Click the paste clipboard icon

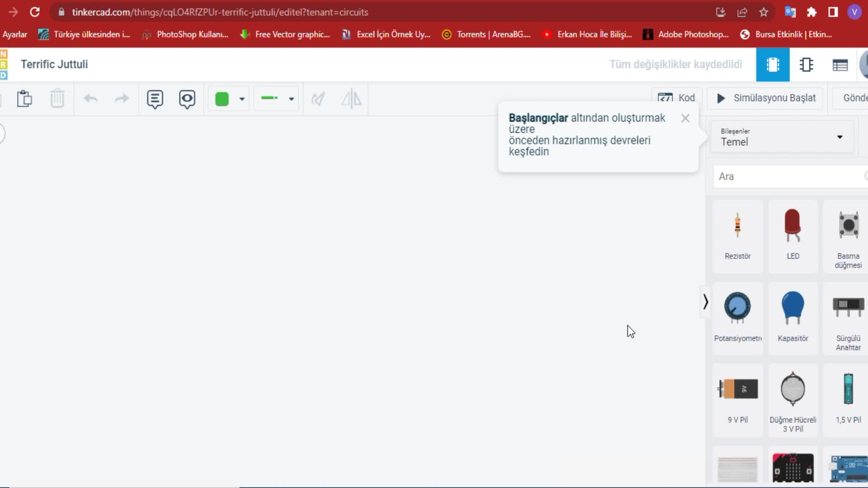(24, 99)
